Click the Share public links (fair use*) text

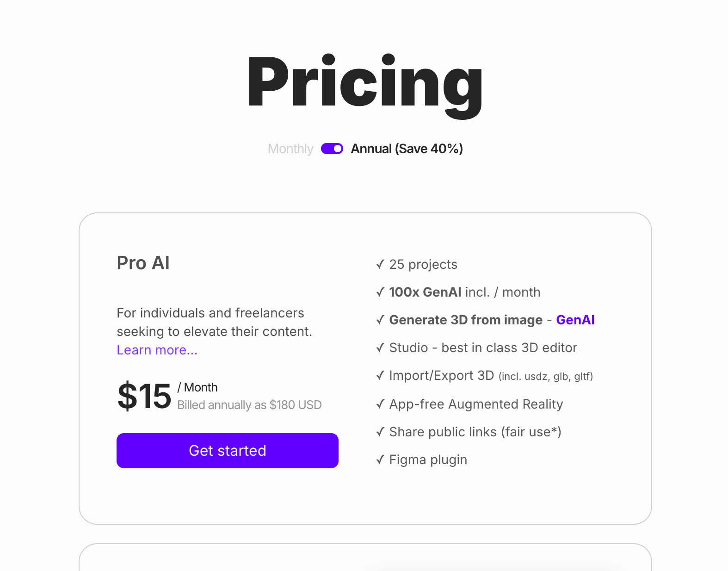pyautogui.click(x=475, y=432)
